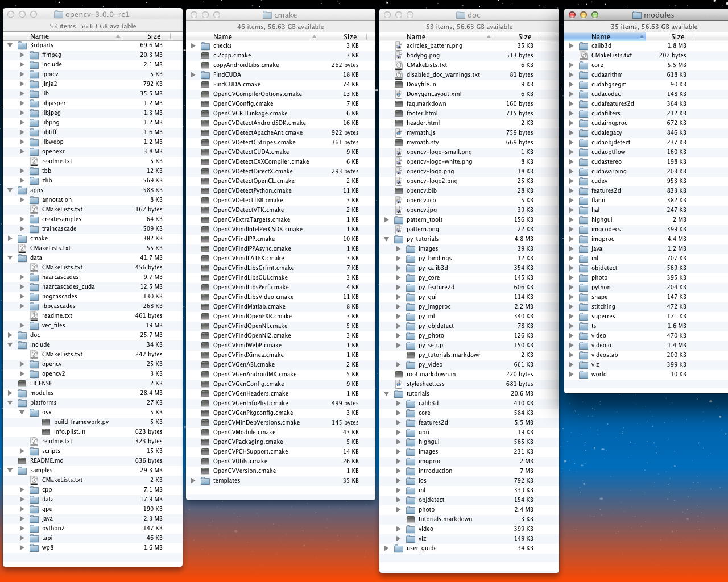Expand the user_guide folder
Screen dimensions: 728x582
[387, 548]
